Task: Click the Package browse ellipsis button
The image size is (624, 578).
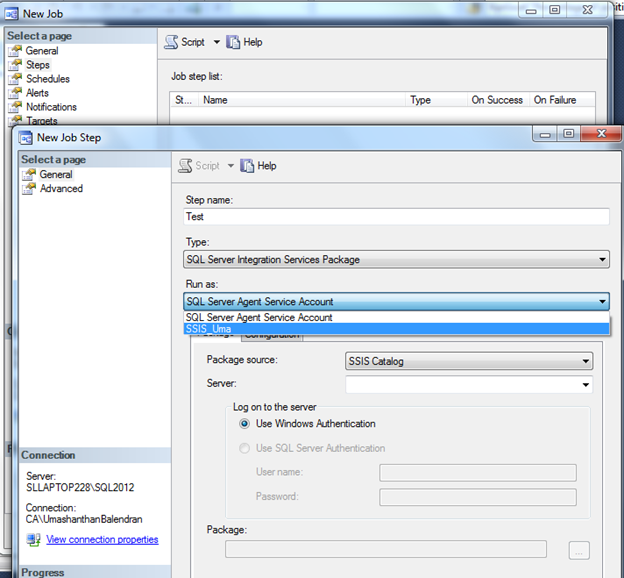Action: [579, 550]
